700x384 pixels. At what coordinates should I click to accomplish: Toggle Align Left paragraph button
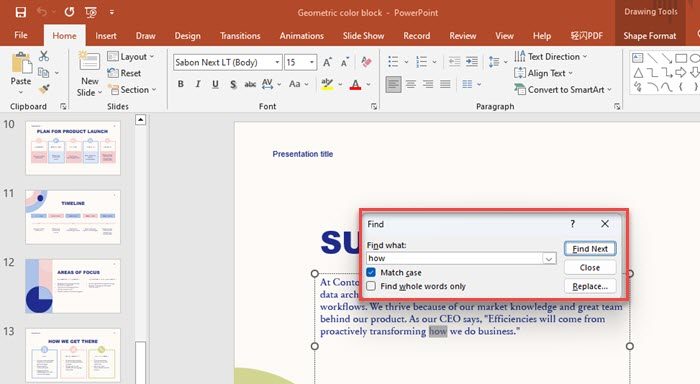pyautogui.click(x=393, y=84)
